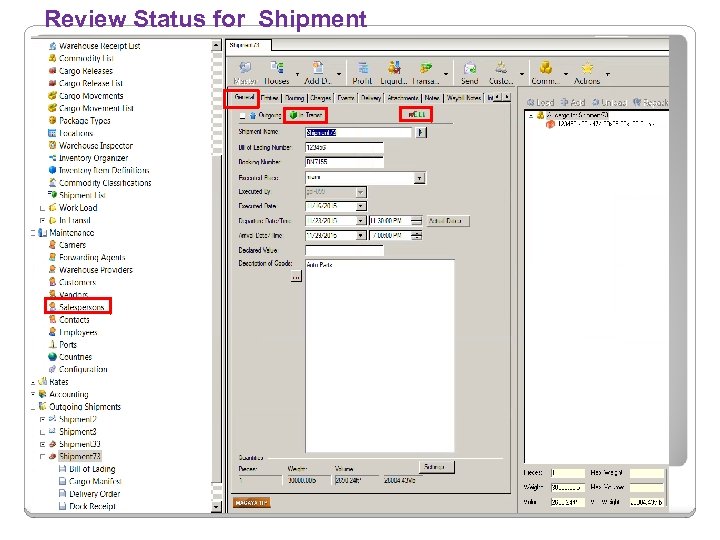The height and width of the screenshot is (540, 720).
Task: Click the ellipsis button beside Description of Goods
Action: [296, 277]
